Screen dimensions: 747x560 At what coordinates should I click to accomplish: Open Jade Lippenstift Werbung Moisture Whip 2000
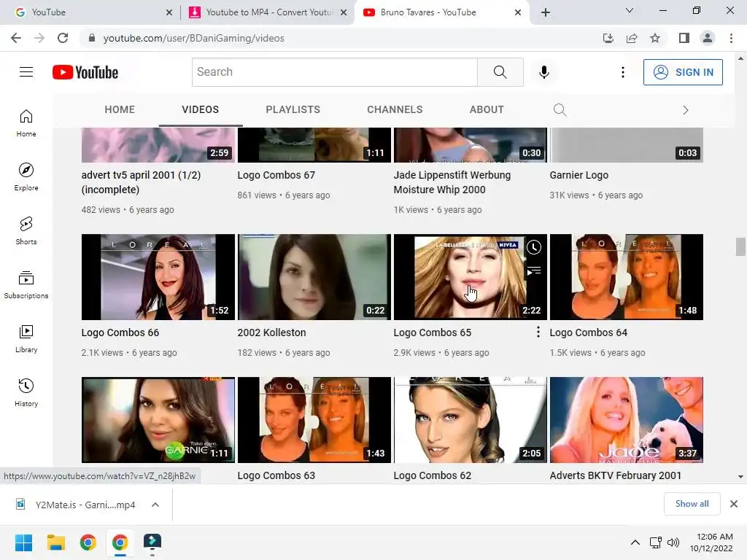coord(452,182)
